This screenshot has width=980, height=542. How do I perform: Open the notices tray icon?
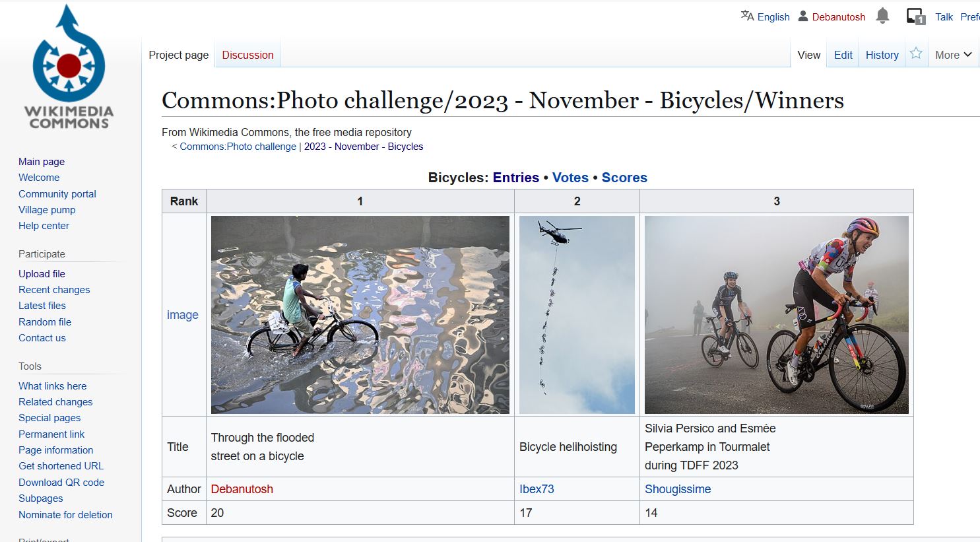pyautogui.click(x=915, y=17)
